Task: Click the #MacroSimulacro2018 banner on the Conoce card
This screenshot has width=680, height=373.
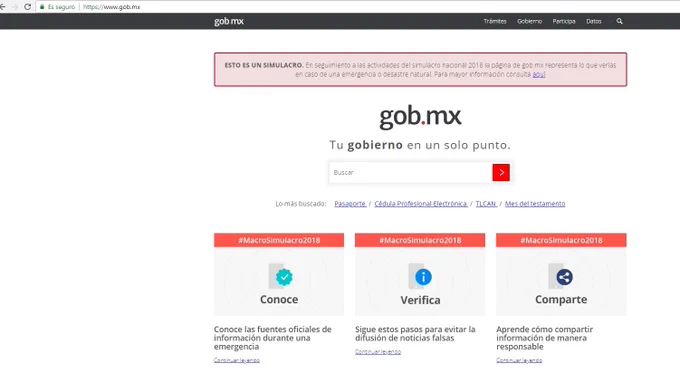Action: (x=279, y=240)
